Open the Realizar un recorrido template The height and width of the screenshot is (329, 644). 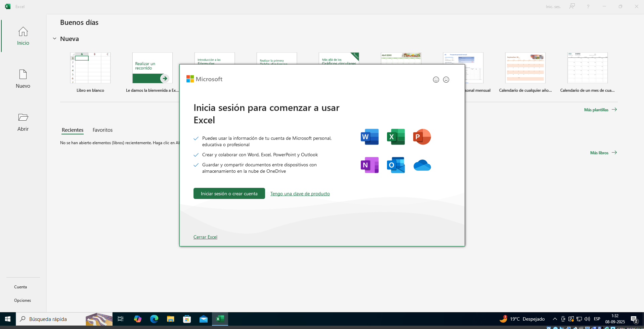pyautogui.click(x=152, y=72)
